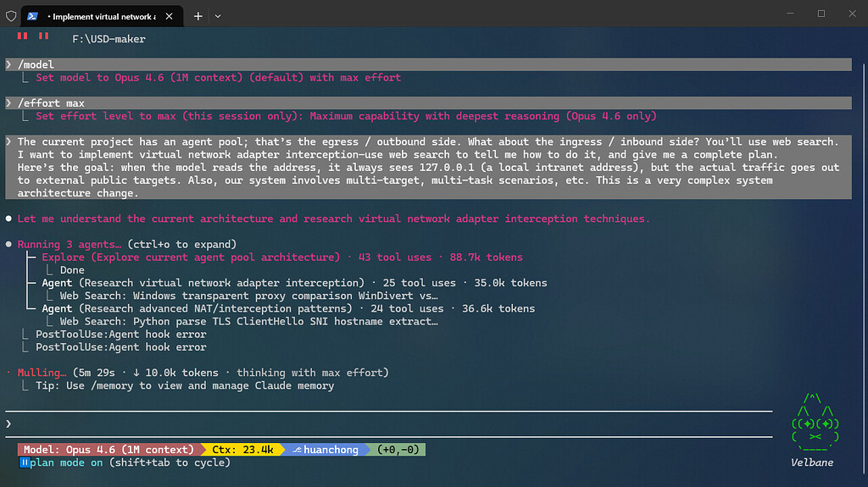The height and width of the screenshot is (487, 868).
Task: Click 'Web Search: Python parse TLS ClientHello' line
Action: click(248, 321)
